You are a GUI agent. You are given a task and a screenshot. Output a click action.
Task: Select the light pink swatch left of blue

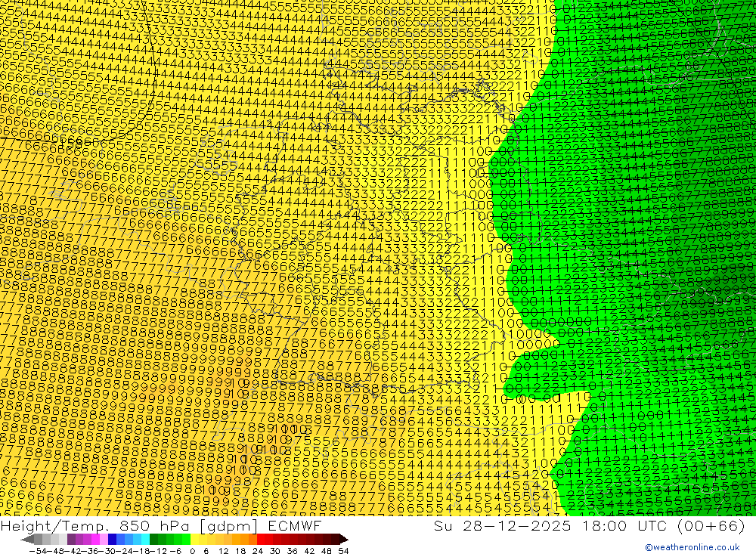tap(104, 540)
